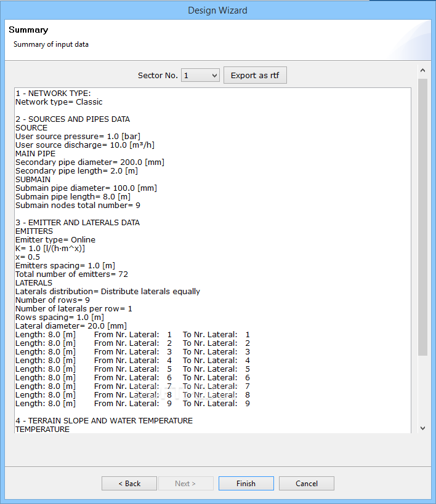The image size is (436, 504).
Task: Click the 'K= 1.0 [l/(h·m^x)]' line
Action: 50,249
